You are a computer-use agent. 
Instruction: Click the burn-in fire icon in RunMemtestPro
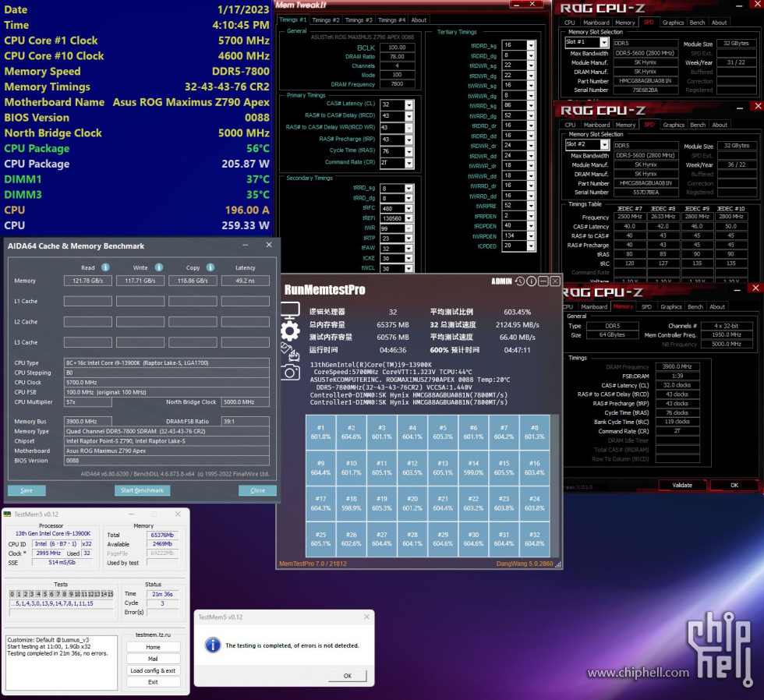(x=290, y=352)
